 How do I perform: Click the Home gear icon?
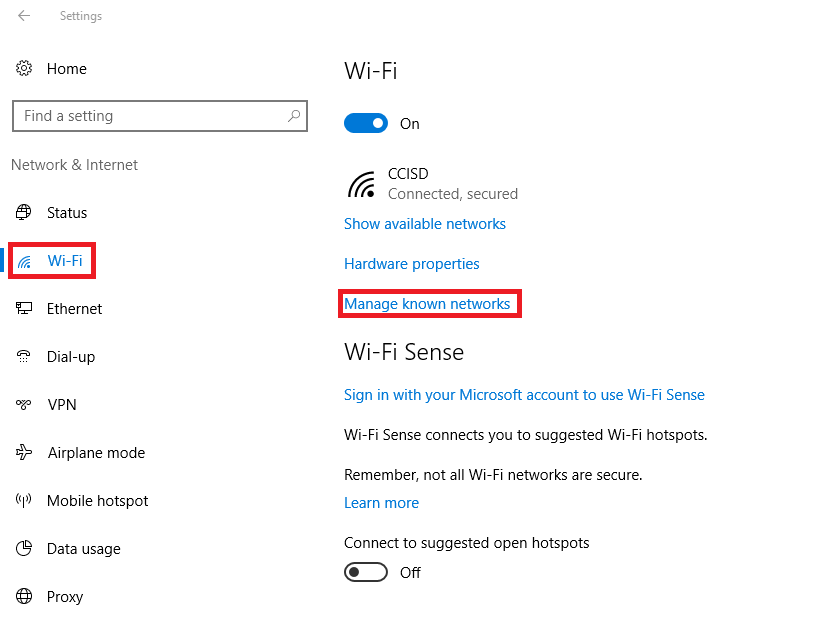[x=24, y=68]
